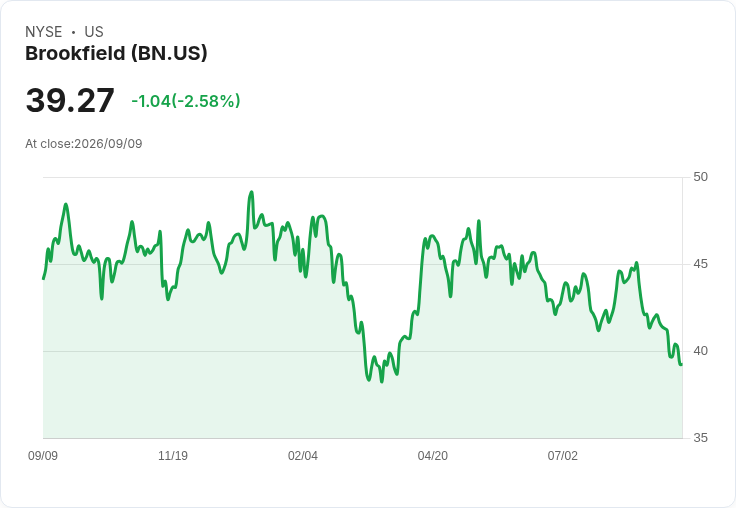Click the starting point of the price line
Viewport: 736px width, 508px height.
(44, 278)
